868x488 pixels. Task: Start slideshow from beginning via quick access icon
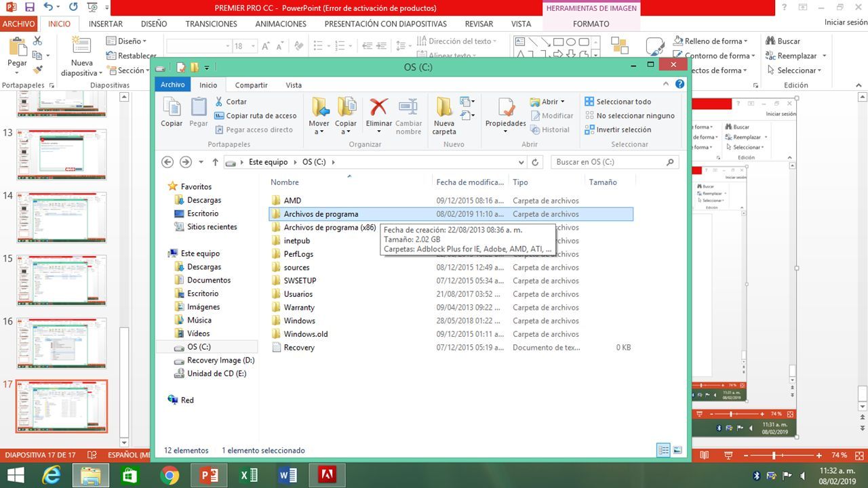93,7
